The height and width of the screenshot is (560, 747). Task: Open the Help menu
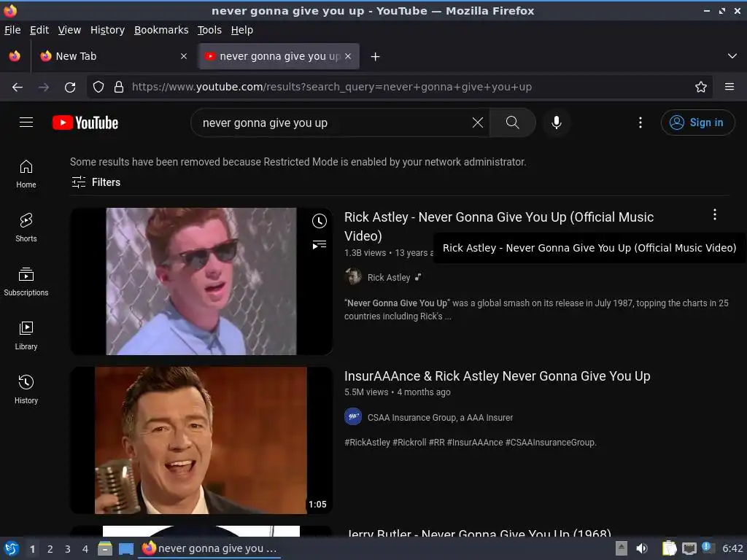pyautogui.click(x=242, y=30)
